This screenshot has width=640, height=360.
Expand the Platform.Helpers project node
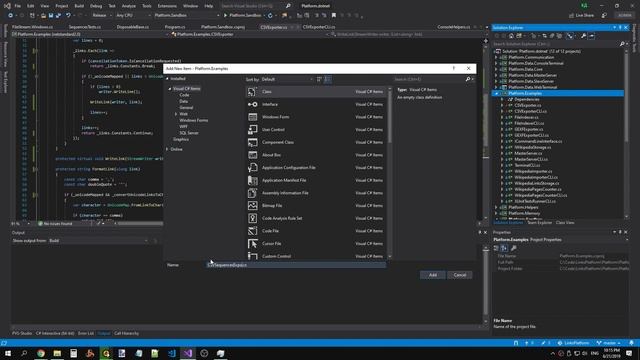pyautogui.click(x=496, y=207)
